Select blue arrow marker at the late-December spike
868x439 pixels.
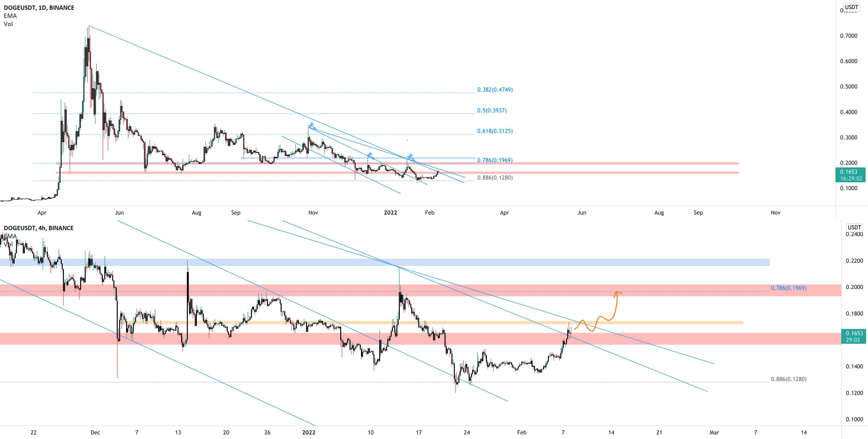[x=371, y=156]
